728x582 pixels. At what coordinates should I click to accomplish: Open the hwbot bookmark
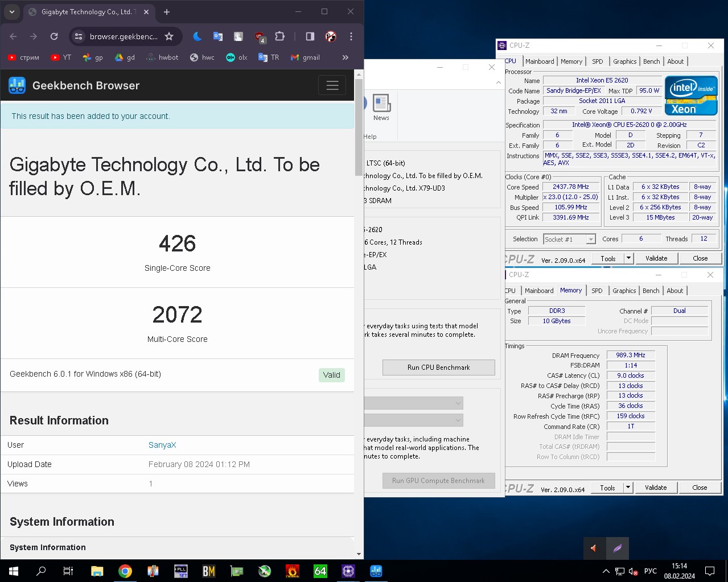[x=162, y=57]
